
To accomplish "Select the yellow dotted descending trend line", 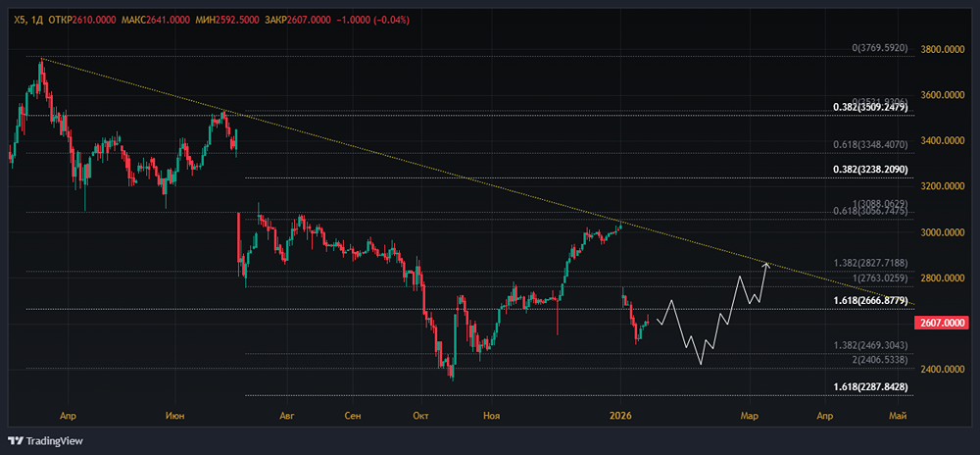I will [475, 182].
